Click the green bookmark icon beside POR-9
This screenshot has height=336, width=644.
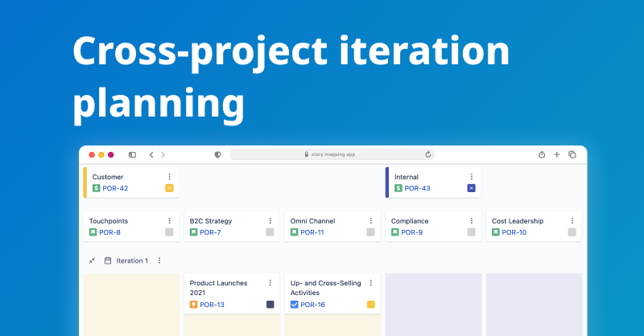click(394, 232)
